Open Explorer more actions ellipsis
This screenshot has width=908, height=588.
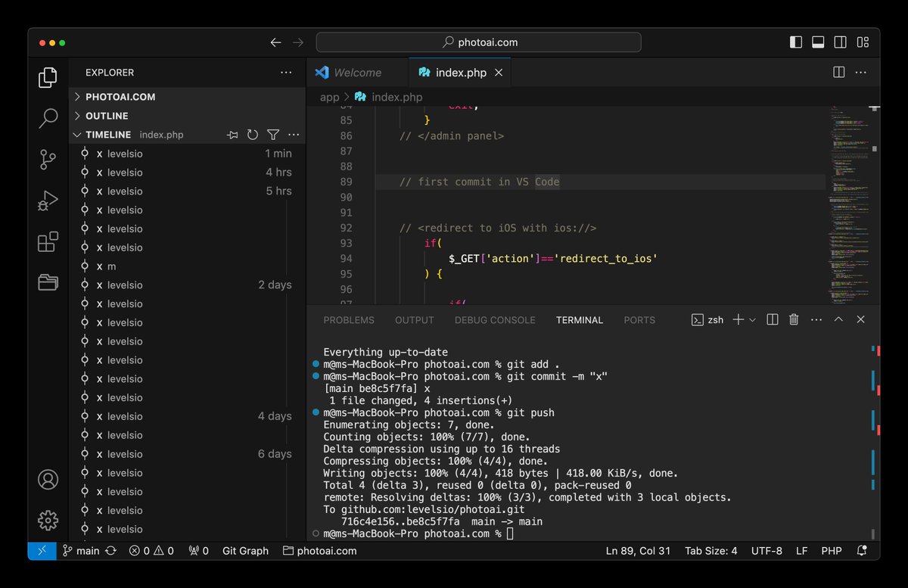(x=286, y=73)
